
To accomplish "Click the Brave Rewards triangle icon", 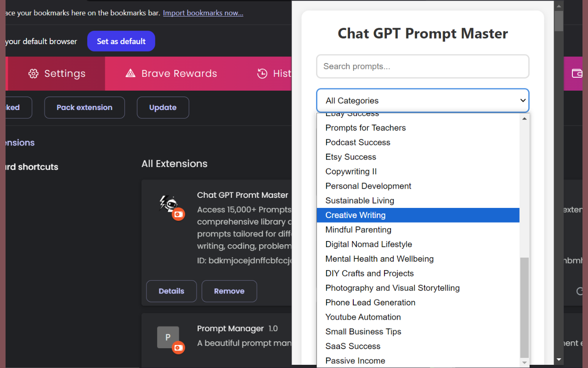I will [x=130, y=74].
